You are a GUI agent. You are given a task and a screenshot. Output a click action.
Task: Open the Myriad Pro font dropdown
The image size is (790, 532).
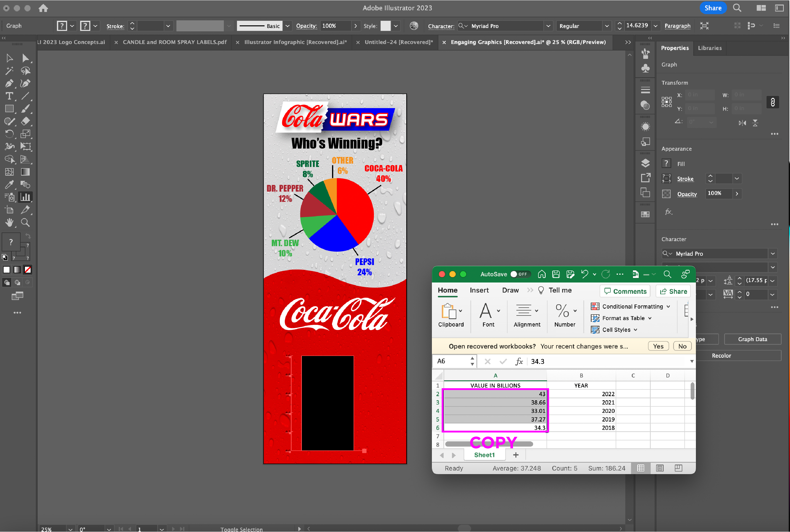point(548,26)
